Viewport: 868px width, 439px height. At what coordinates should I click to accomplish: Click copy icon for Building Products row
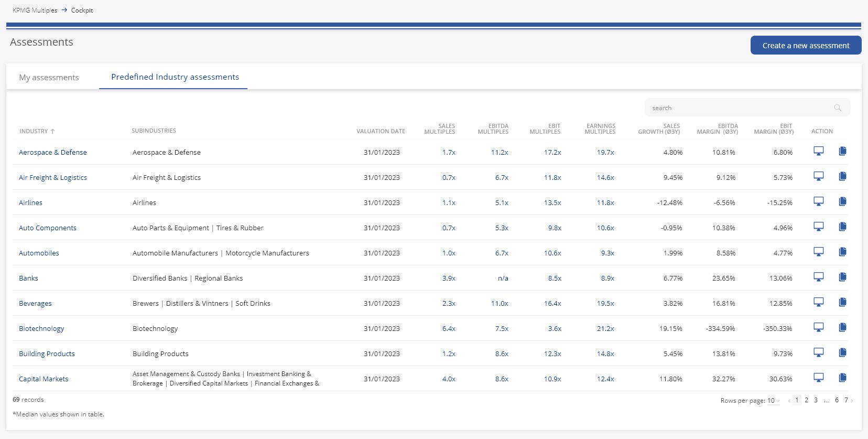[x=842, y=352]
